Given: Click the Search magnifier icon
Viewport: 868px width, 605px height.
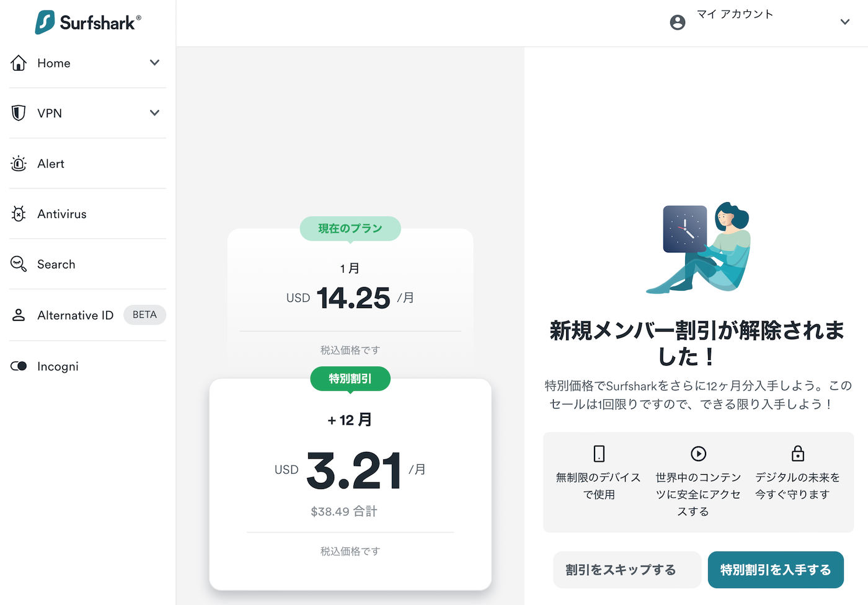Looking at the screenshot, I should coord(19,264).
